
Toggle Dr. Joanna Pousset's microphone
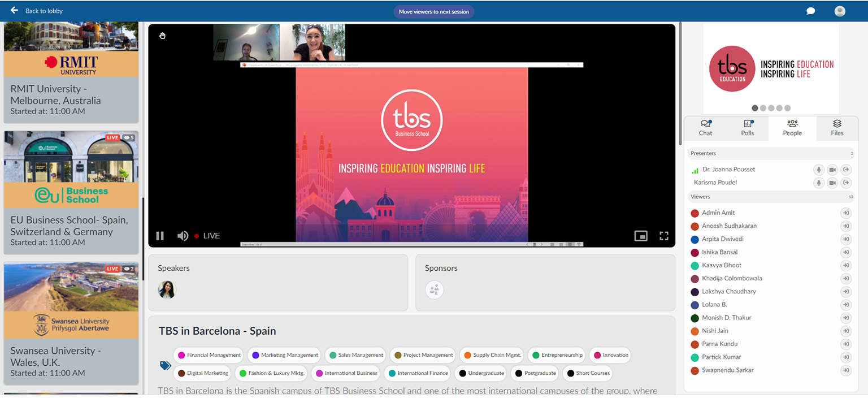click(x=819, y=170)
